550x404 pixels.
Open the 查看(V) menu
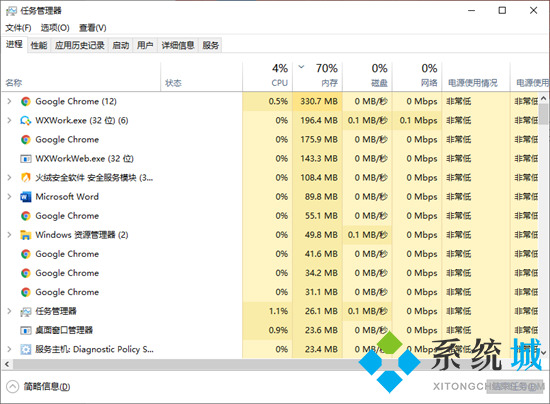[93, 28]
